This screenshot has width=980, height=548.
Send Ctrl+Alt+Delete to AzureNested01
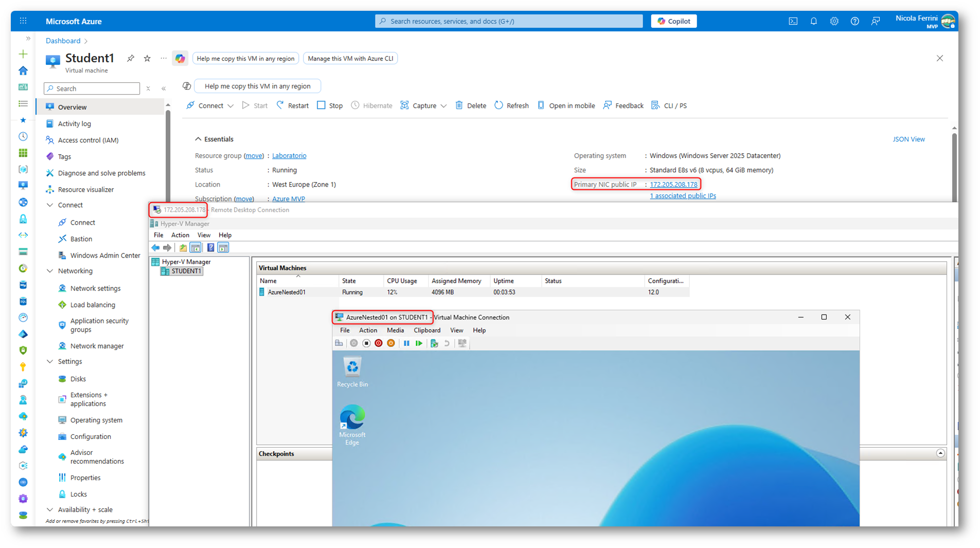339,343
